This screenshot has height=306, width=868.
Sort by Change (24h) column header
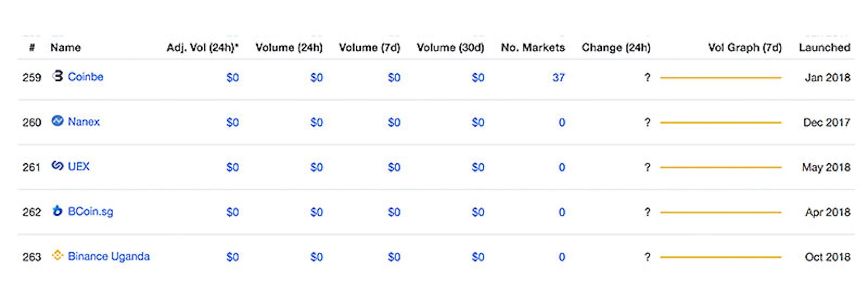pos(616,47)
